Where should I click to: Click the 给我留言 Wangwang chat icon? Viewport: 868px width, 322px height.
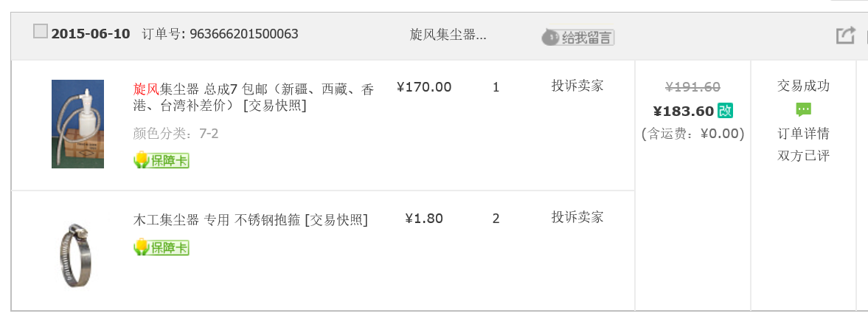(578, 37)
